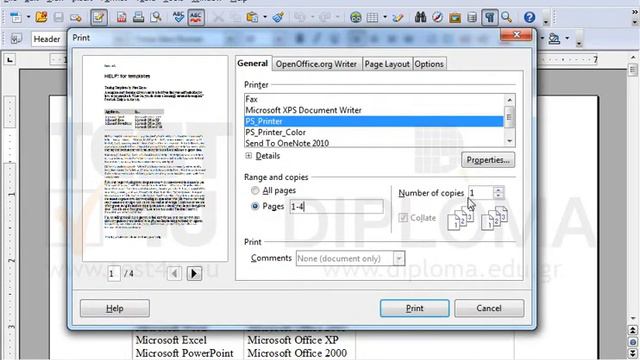640x360 pixels.
Task: Open the Background Color dropdown arrow
Action: [567, 38]
